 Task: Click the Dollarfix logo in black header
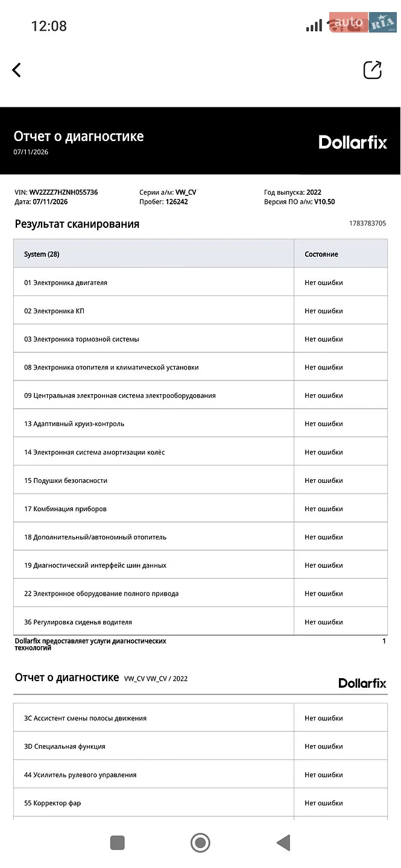(x=353, y=142)
